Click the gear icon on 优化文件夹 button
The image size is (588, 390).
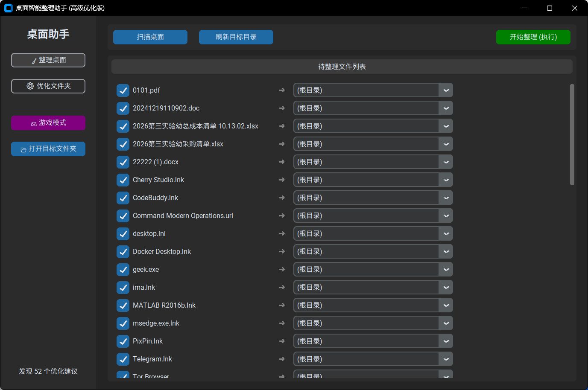[x=30, y=86]
